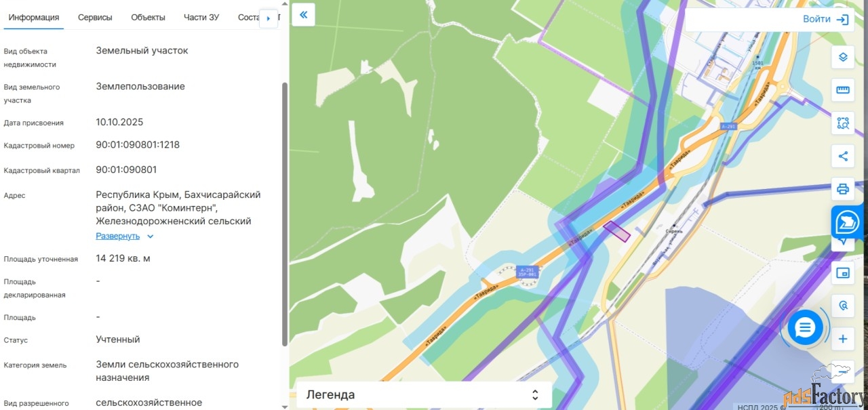Image resolution: width=868 pixels, height=410 pixels.
Task: Collapse the information side panel
Action: tap(303, 14)
